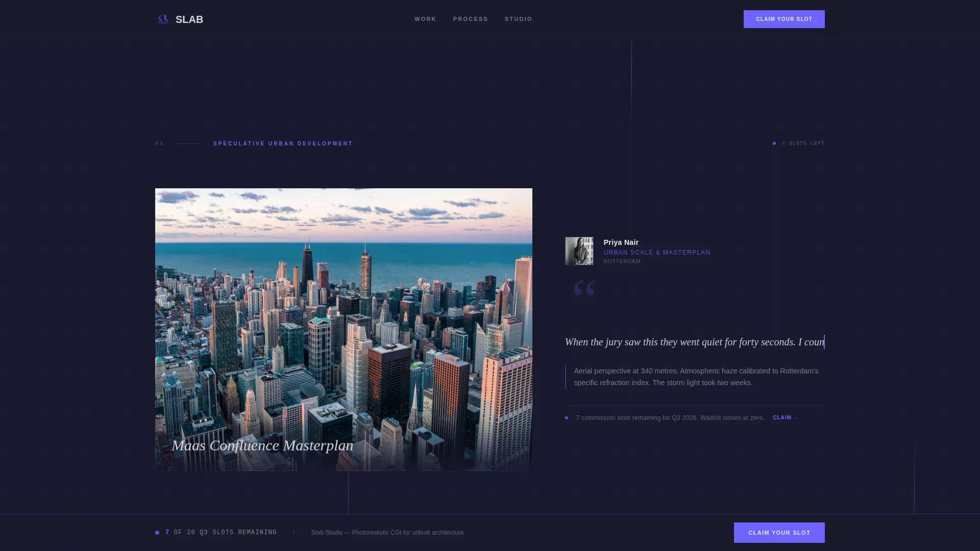Click the jury quote text

point(695,342)
